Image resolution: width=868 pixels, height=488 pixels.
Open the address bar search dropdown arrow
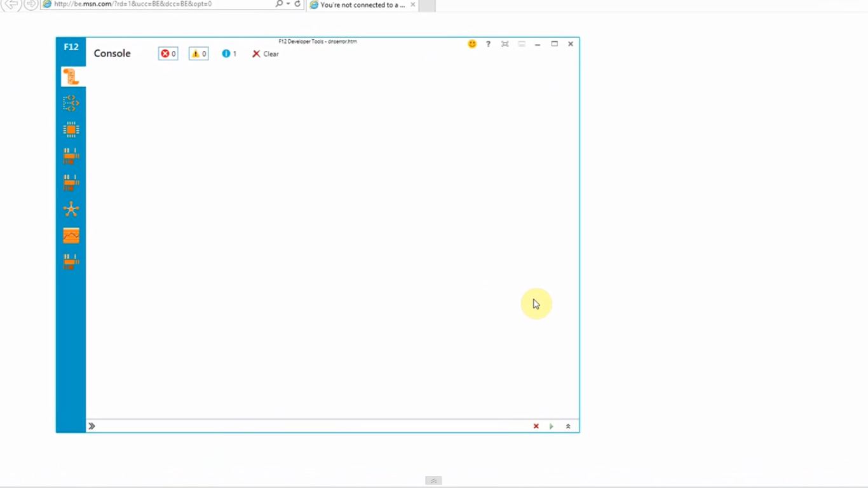pyautogui.click(x=288, y=4)
